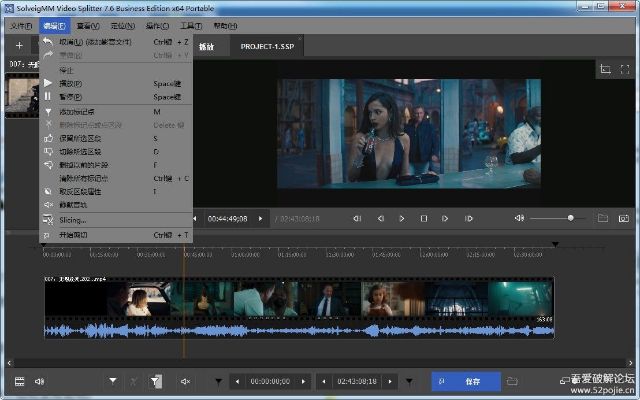Click the stop button under preview
The width and height of the screenshot is (640, 400).
point(424,219)
